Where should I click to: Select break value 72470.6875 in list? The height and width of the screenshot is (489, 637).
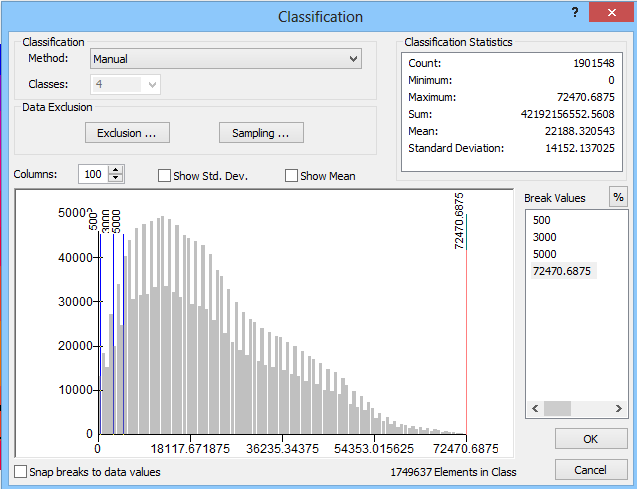click(x=560, y=272)
